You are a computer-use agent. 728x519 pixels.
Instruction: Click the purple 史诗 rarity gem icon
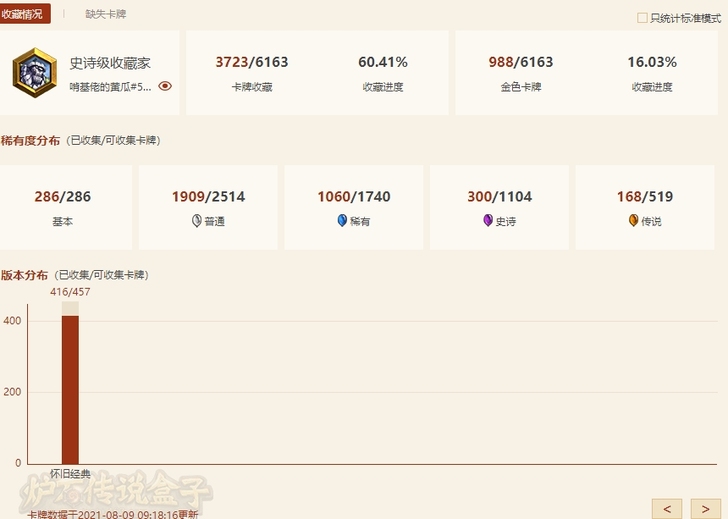[488, 221]
